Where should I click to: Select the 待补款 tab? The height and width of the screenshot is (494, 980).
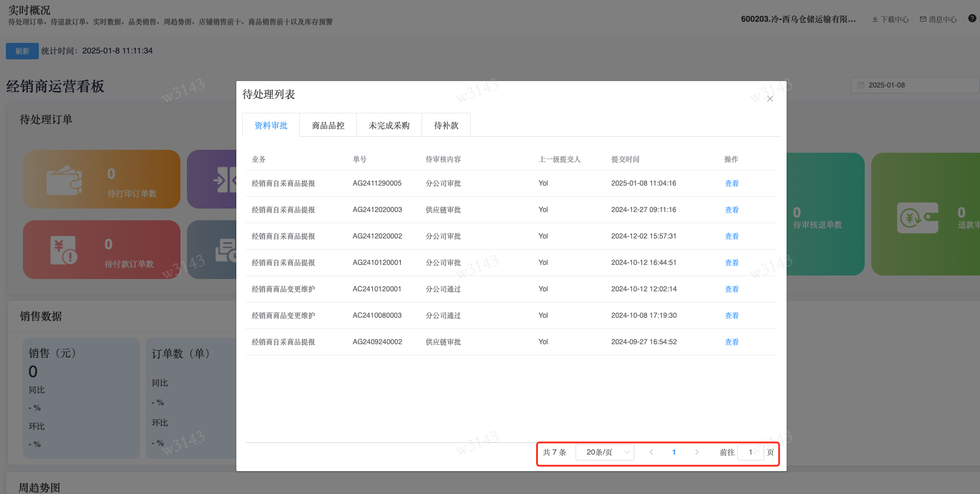pyautogui.click(x=446, y=125)
